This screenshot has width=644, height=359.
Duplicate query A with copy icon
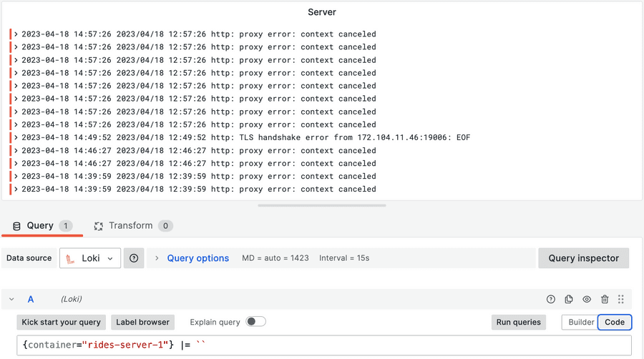[x=569, y=300]
